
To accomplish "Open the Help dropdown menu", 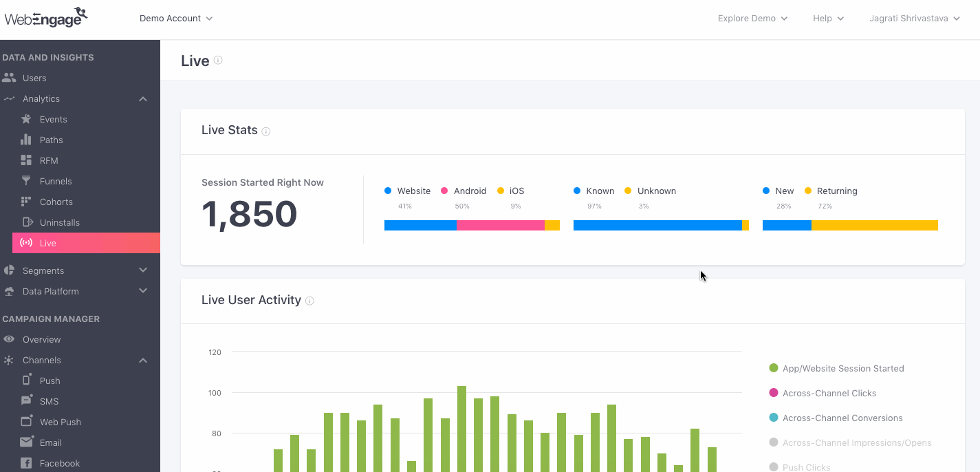I will click(828, 19).
